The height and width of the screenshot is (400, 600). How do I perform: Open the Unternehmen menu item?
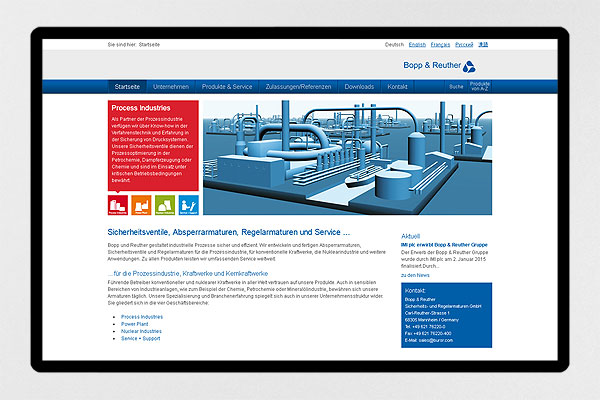click(172, 87)
